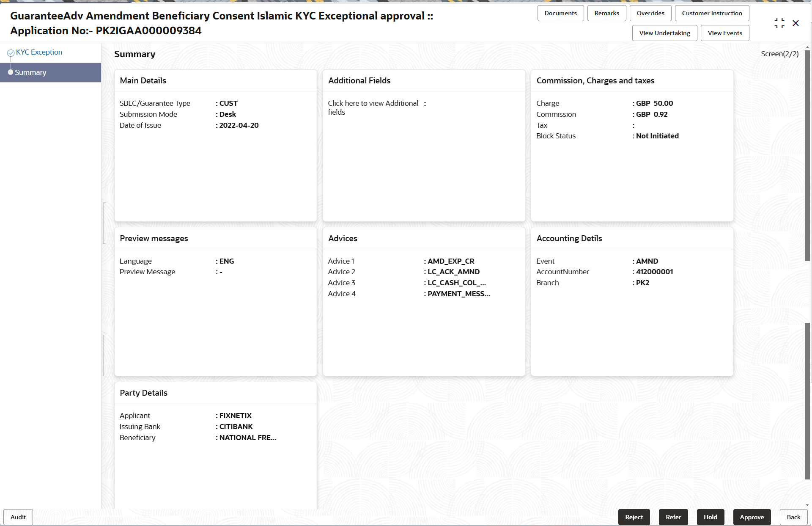Click the scroll-up arrow on right scrollbar
The width and height of the screenshot is (812, 526).
point(807,47)
